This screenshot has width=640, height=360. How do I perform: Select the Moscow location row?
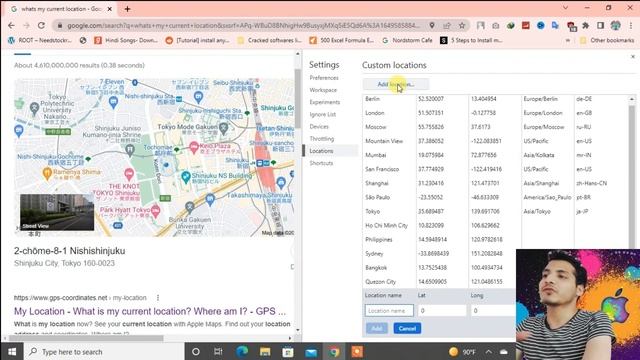pyautogui.click(x=496, y=127)
